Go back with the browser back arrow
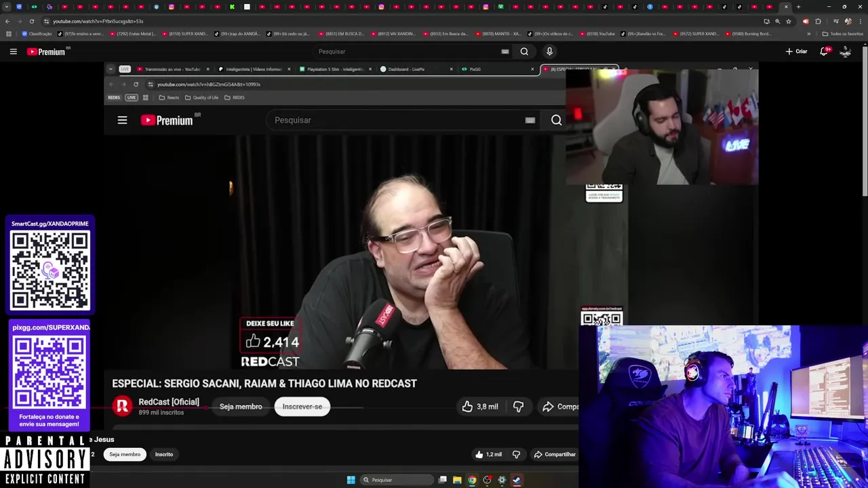This screenshot has width=868, height=488. [7, 21]
